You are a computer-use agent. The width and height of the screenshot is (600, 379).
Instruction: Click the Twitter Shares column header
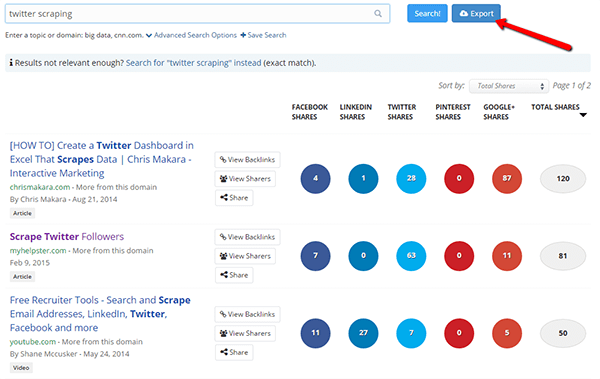tap(402, 112)
